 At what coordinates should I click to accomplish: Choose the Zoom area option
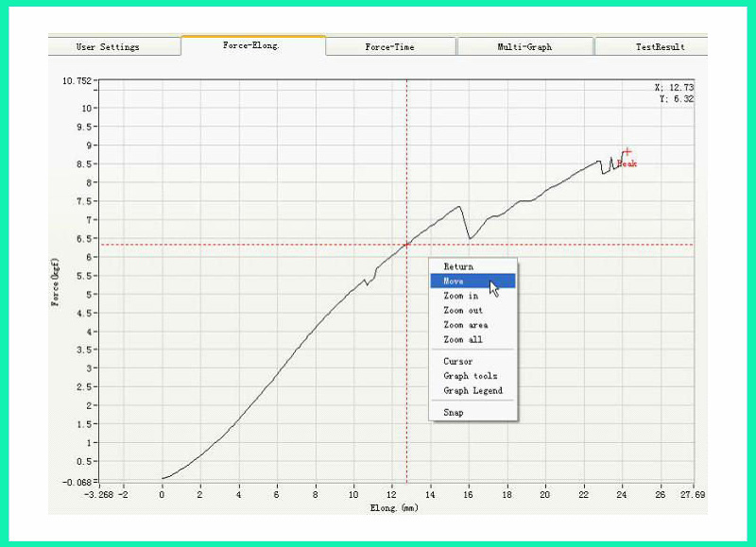[466, 325]
